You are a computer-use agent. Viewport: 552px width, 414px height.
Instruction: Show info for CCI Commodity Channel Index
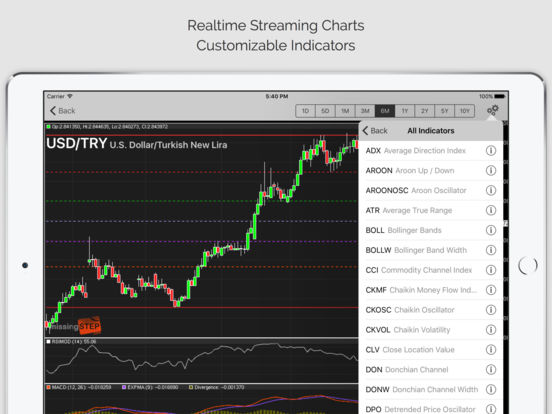click(491, 270)
